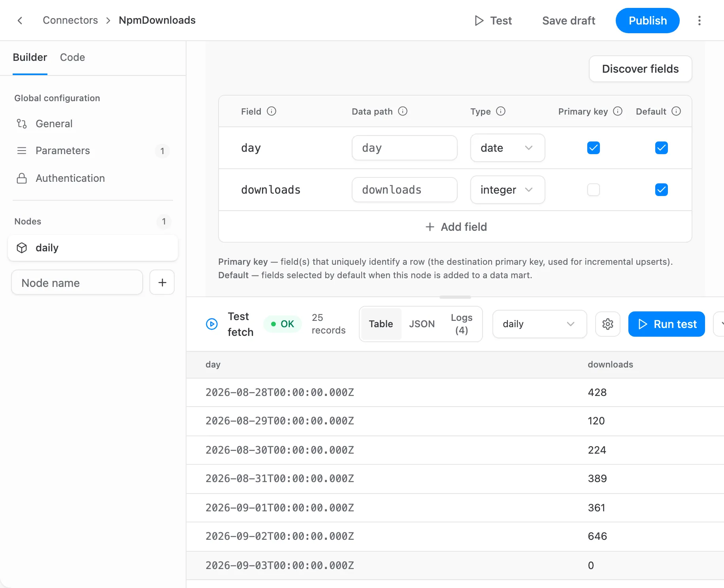Viewport: 724px width, 588px height.
Task: Click the Run test button
Action: (x=667, y=324)
